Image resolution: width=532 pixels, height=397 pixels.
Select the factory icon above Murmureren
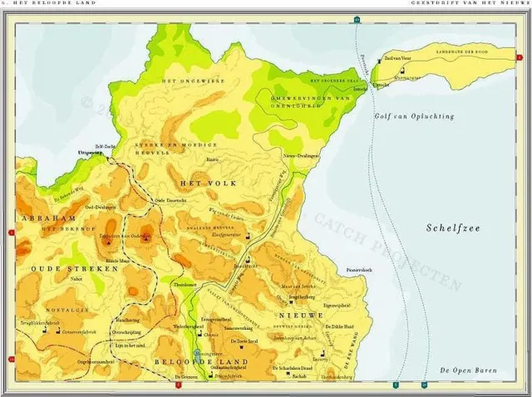[x=402, y=70]
